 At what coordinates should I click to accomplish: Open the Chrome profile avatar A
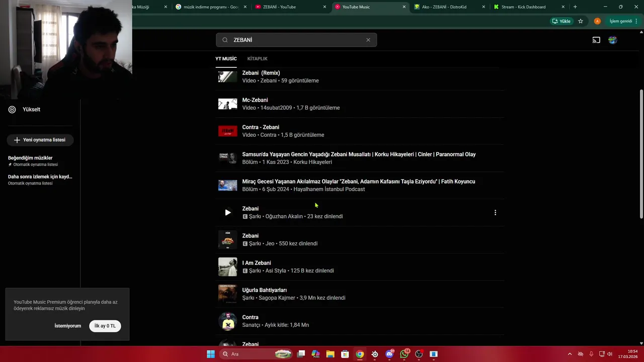click(597, 21)
